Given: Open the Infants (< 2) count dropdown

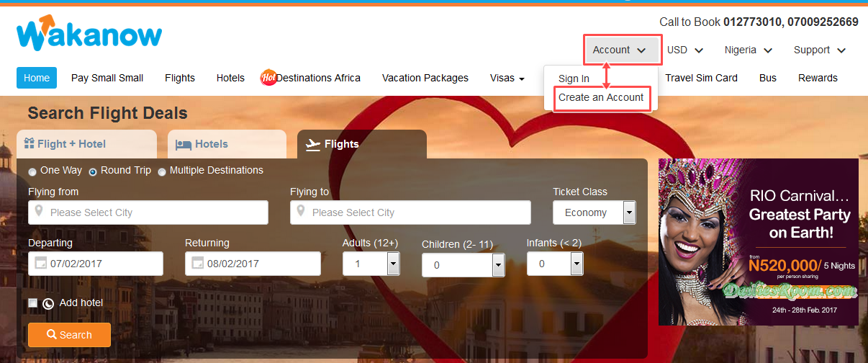Looking at the screenshot, I should [x=555, y=264].
